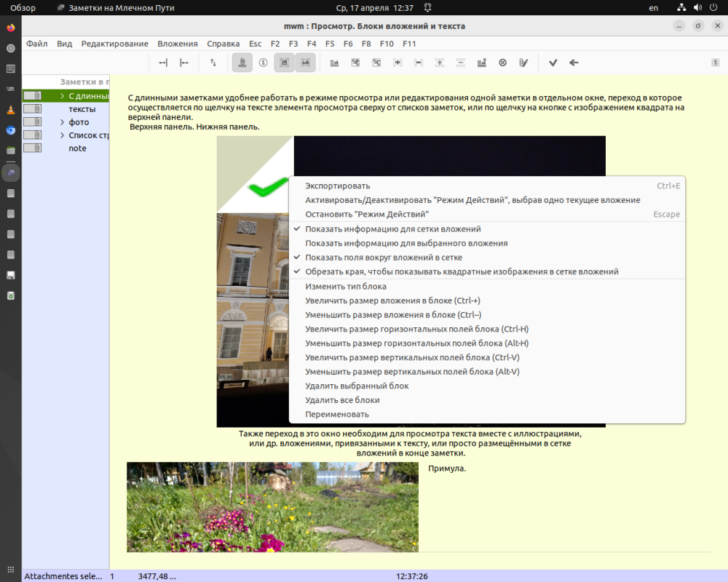728x582 pixels.
Task: Click the left arrow back icon in toolbar
Action: tap(574, 63)
